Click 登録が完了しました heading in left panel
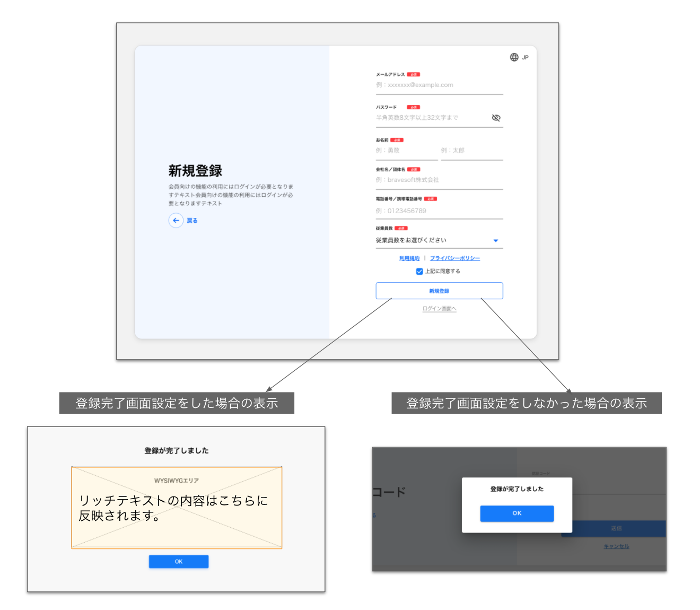Image resolution: width=700 pixels, height=610 pixels. point(177,450)
